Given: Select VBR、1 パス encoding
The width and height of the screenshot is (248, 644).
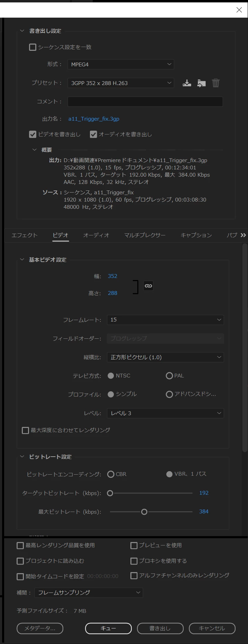Looking at the screenshot, I should coord(169,474).
